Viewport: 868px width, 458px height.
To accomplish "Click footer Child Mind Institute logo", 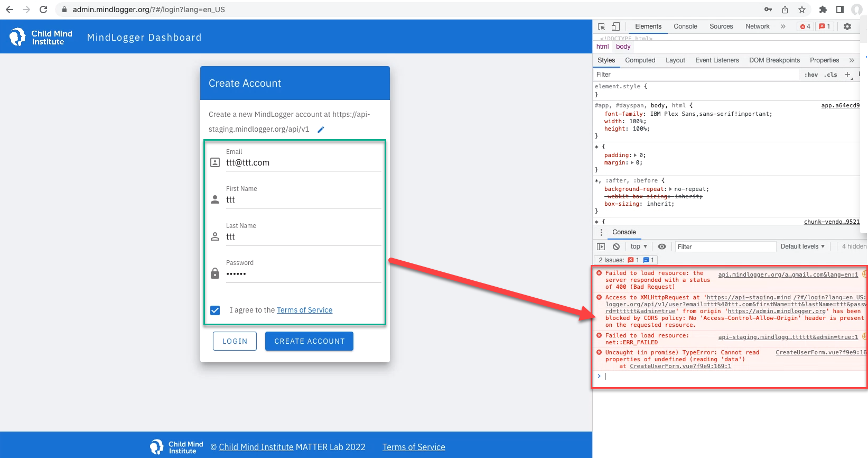I will tap(176, 447).
